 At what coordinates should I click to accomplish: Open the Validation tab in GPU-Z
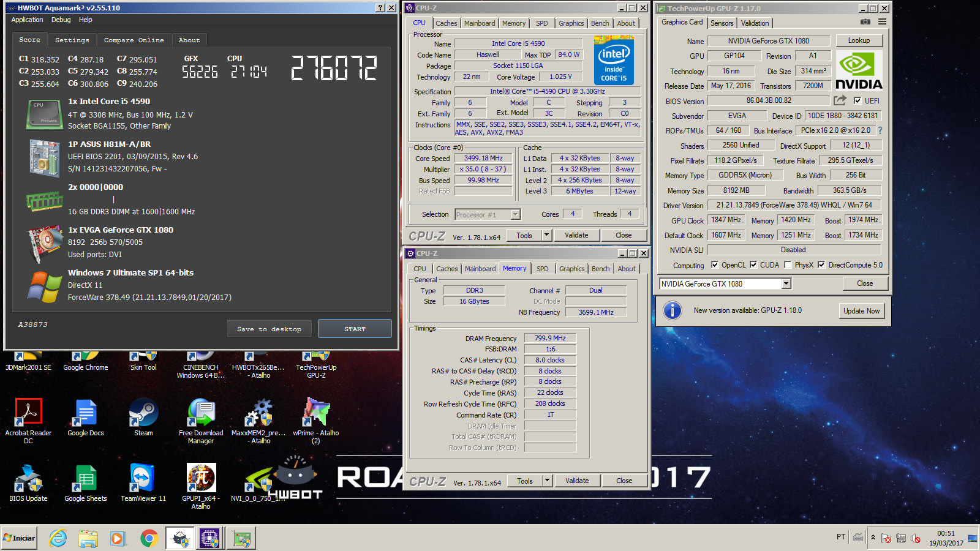(755, 23)
